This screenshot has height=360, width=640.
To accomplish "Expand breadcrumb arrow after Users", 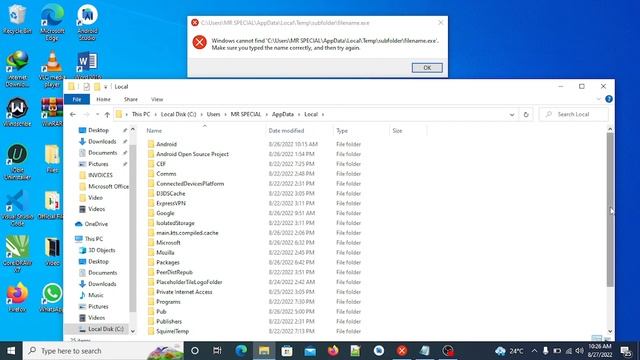I will (226, 115).
